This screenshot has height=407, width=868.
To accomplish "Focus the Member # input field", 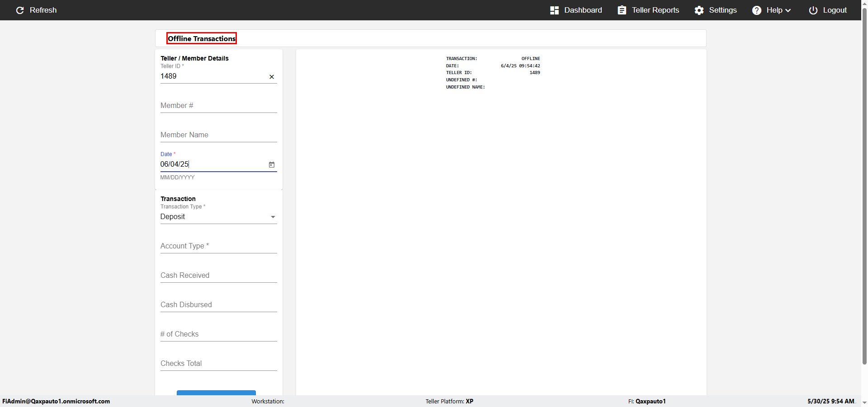I will coord(218,106).
